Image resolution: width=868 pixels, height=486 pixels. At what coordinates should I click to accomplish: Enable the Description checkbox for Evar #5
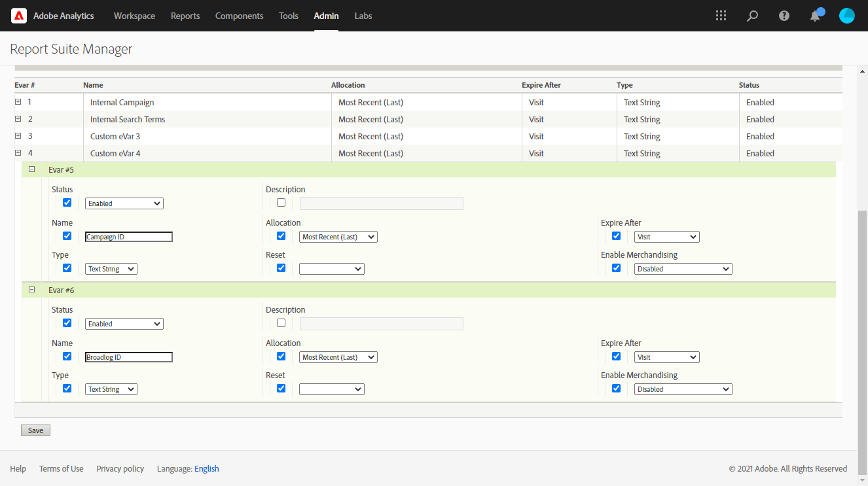(x=281, y=203)
